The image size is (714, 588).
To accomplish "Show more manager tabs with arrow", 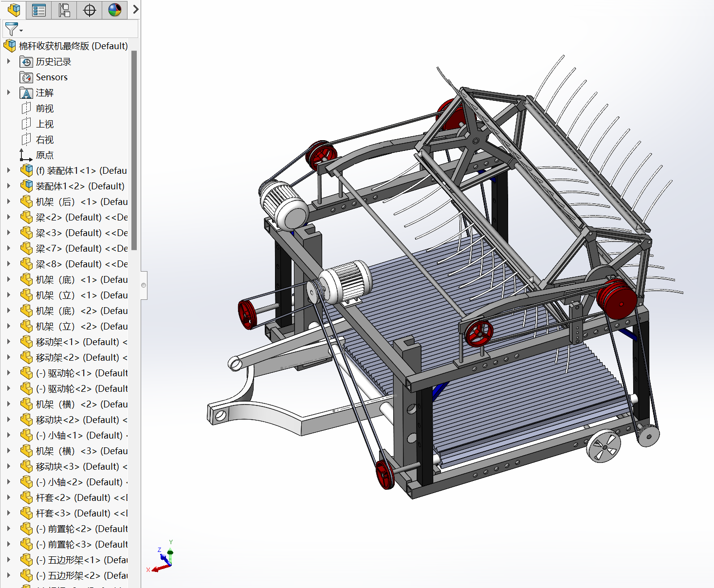I will (136, 10).
